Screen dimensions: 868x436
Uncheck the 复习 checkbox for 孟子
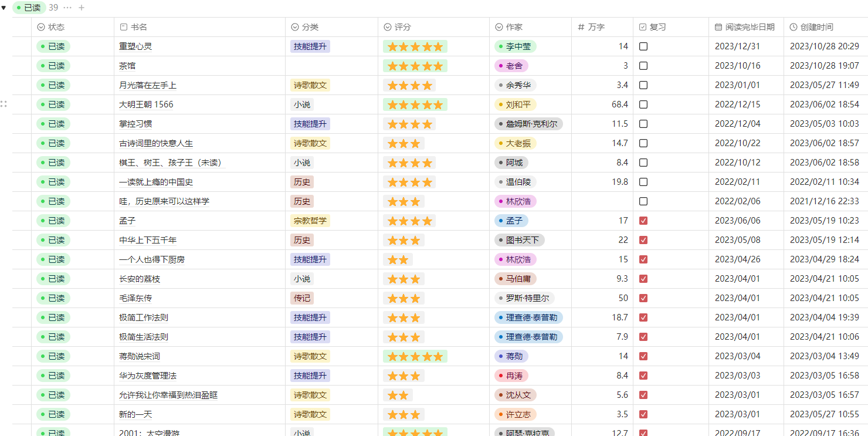tap(643, 221)
